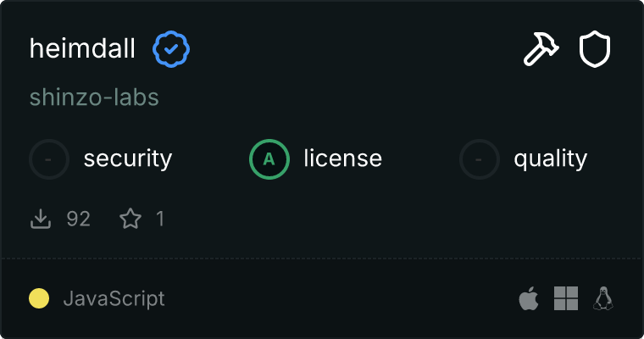Click the quality grade dash circle
Image resolution: width=644 pixels, height=339 pixels.
tap(480, 158)
